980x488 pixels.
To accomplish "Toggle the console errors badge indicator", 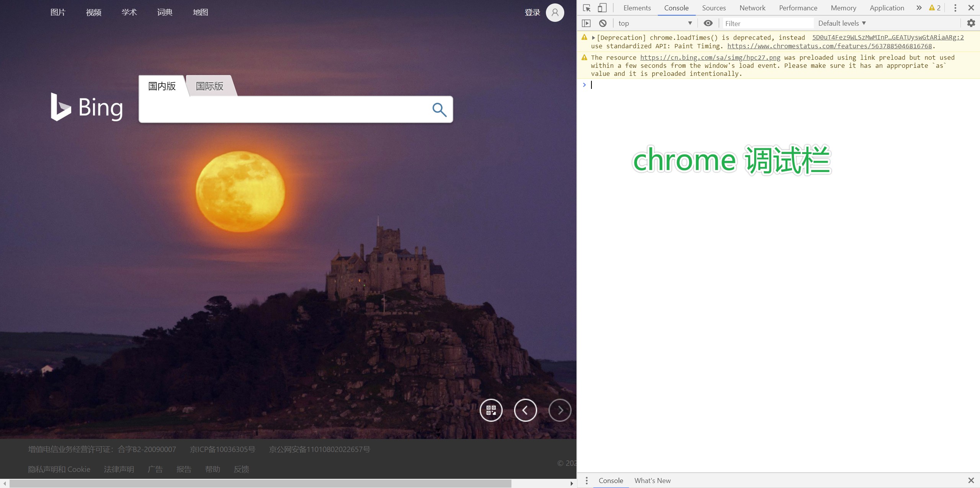I will [936, 7].
